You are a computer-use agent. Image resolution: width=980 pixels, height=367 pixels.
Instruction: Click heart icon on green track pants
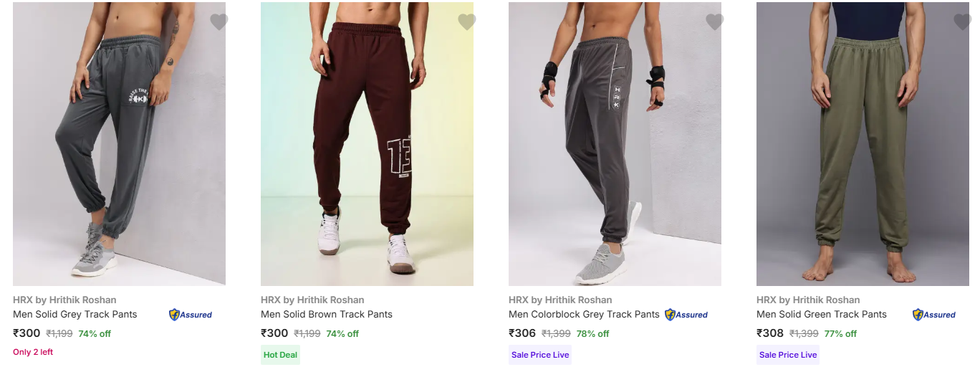963,22
